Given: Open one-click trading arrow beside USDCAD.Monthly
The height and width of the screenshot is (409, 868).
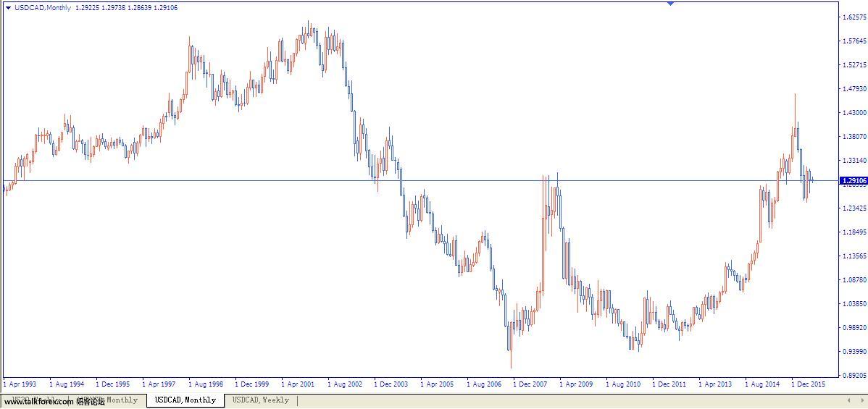Looking at the screenshot, I should [x=8, y=8].
